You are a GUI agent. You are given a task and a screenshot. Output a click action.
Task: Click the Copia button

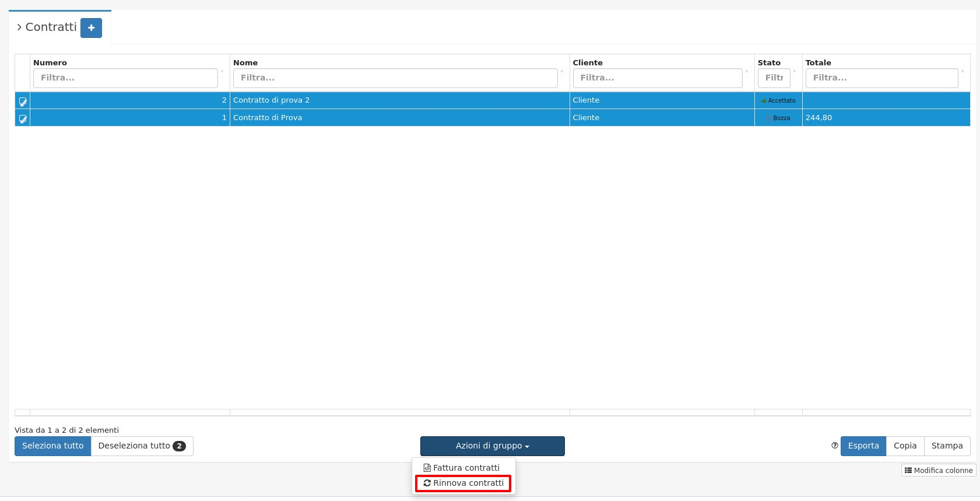pos(905,446)
